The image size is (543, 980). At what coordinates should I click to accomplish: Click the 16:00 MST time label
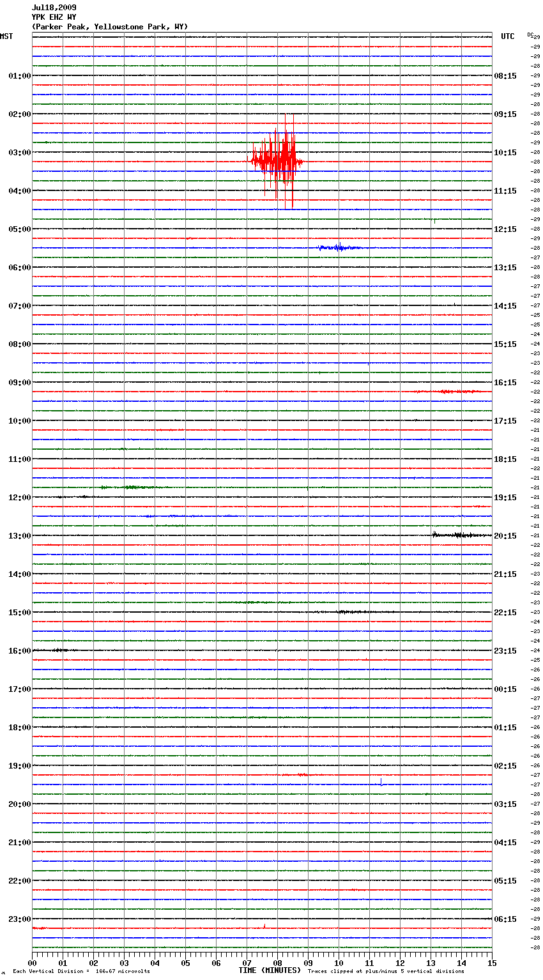tap(20, 651)
